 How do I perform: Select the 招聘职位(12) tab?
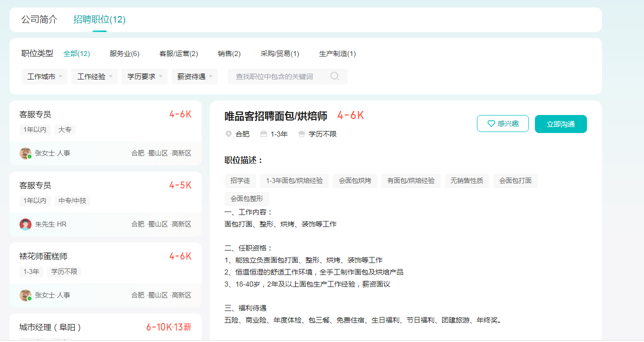point(99,19)
